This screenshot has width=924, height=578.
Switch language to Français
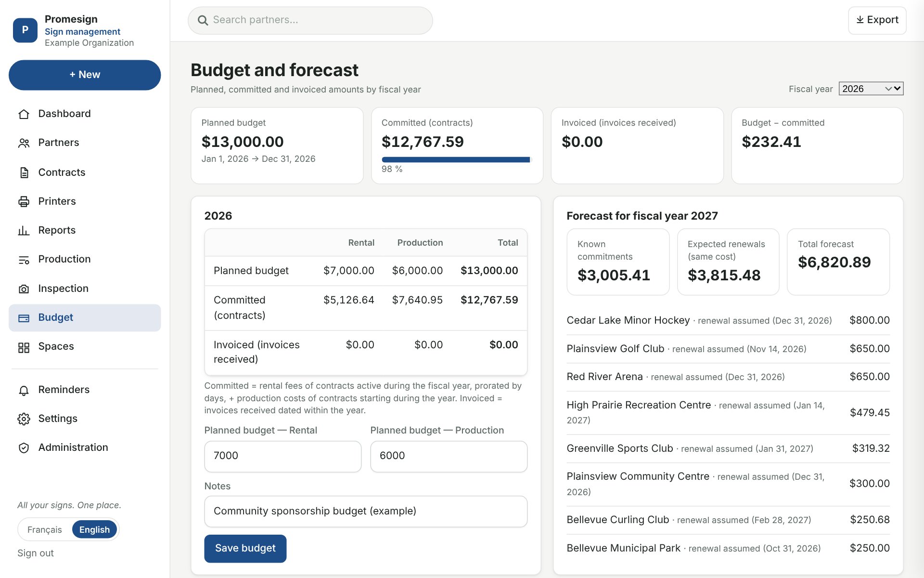[45, 529]
